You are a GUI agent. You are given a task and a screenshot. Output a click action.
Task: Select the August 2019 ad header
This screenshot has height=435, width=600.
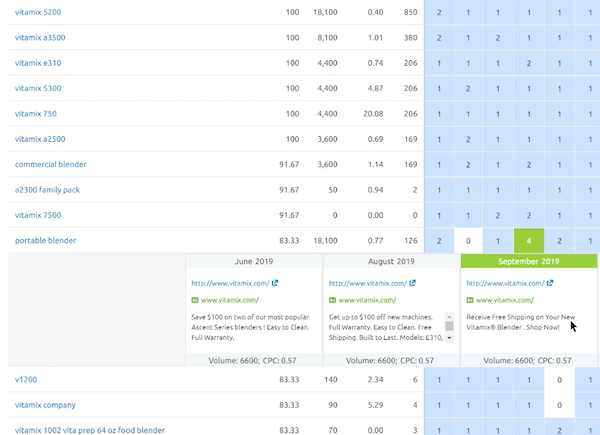(x=391, y=261)
